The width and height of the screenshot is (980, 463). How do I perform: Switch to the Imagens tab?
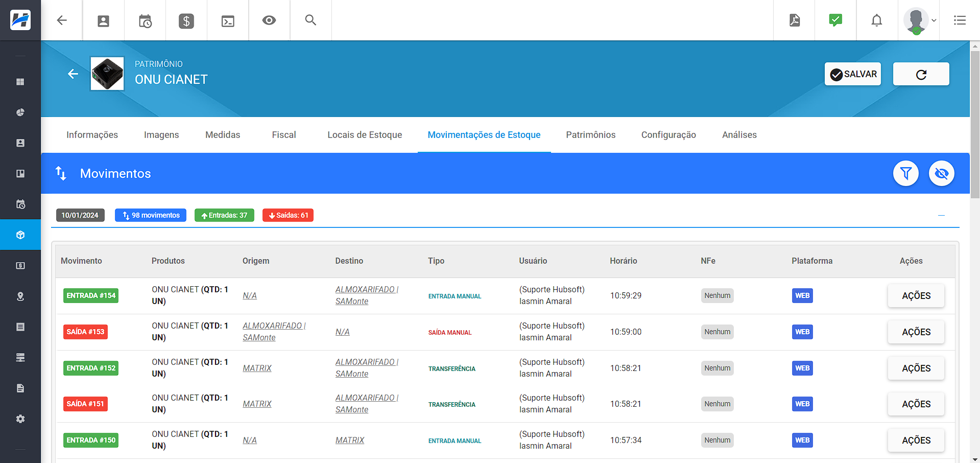(161, 135)
